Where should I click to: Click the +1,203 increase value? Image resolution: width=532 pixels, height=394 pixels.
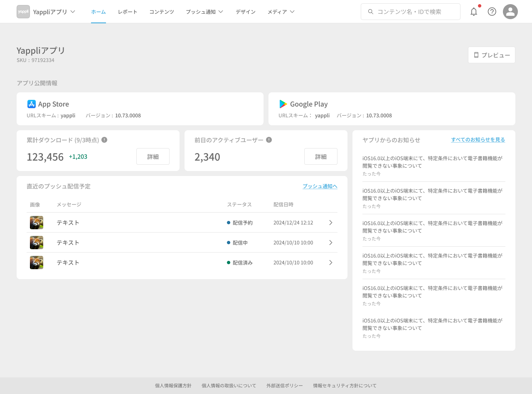(x=78, y=157)
